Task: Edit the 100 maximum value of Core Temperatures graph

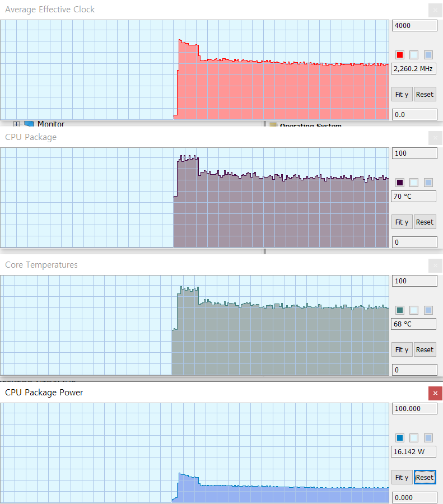Action: [x=414, y=281]
